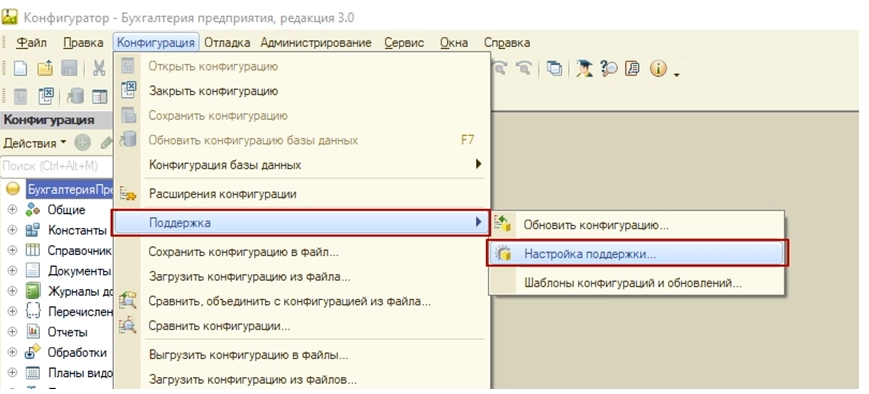Open the Сервис menu
The image size is (869, 394).
(404, 43)
